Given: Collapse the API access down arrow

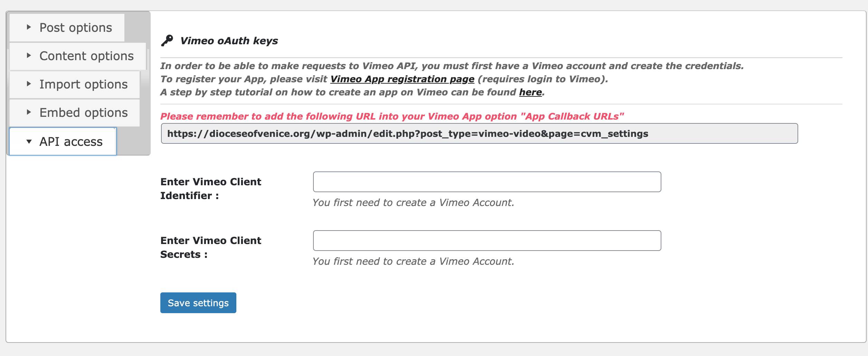Looking at the screenshot, I should (29, 141).
